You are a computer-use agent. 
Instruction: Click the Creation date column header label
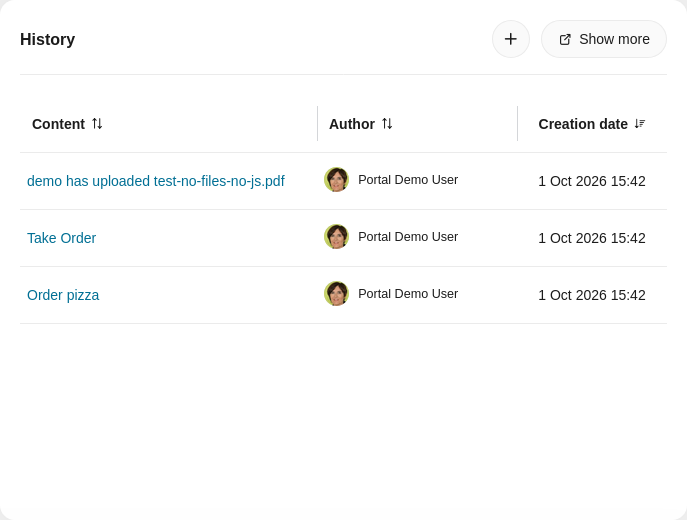pos(583,124)
